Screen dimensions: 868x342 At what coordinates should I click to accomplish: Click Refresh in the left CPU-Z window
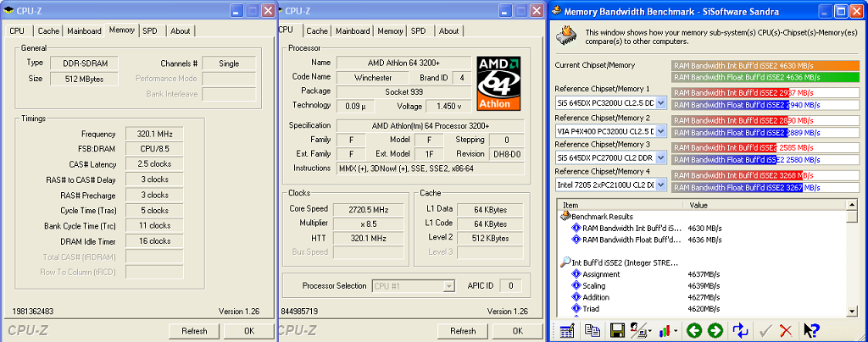point(194,331)
